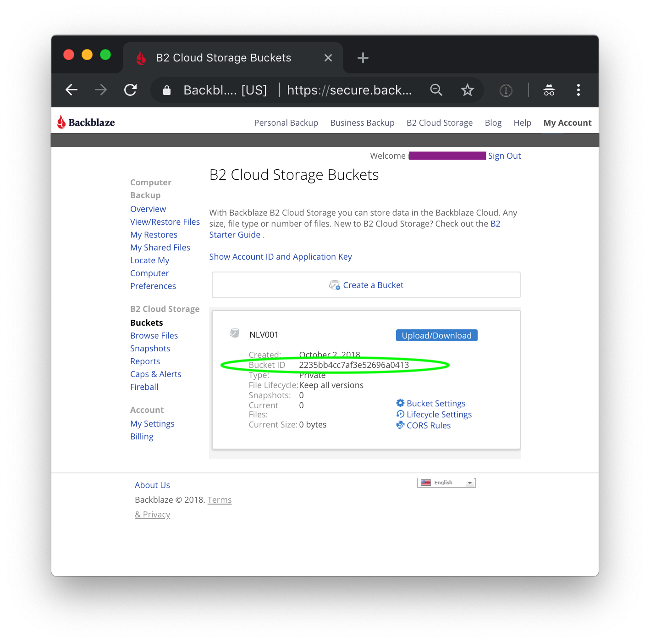Open B2 Cloud Storage nav item
The height and width of the screenshot is (644, 650).
440,123
